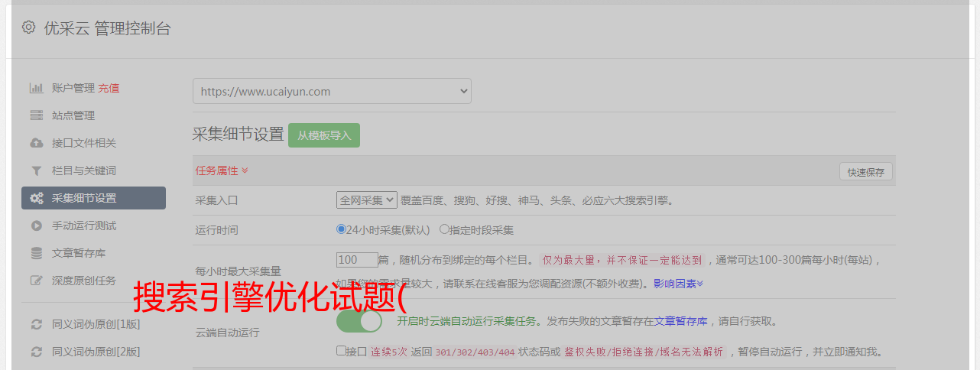Toggle the 云端自动运行 switch
The image size is (980, 370).
pyautogui.click(x=359, y=321)
